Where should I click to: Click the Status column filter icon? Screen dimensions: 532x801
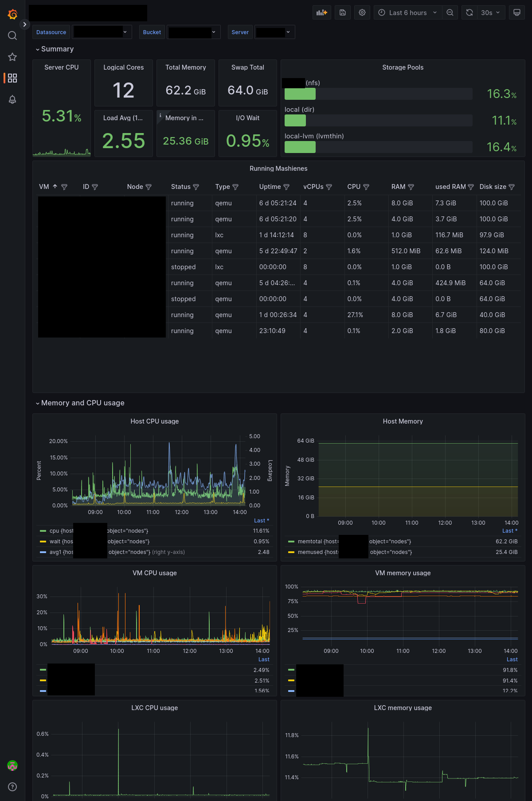tap(196, 187)
